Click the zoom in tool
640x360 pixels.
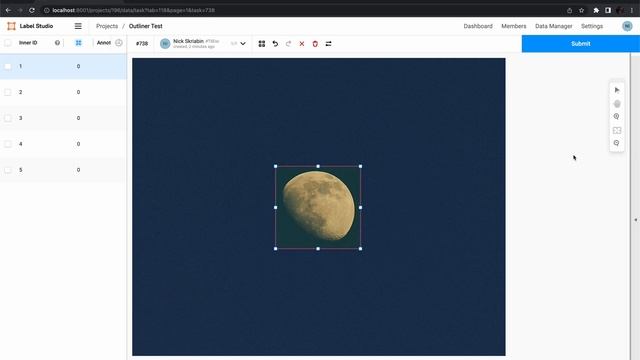click(x=617, y=117)
